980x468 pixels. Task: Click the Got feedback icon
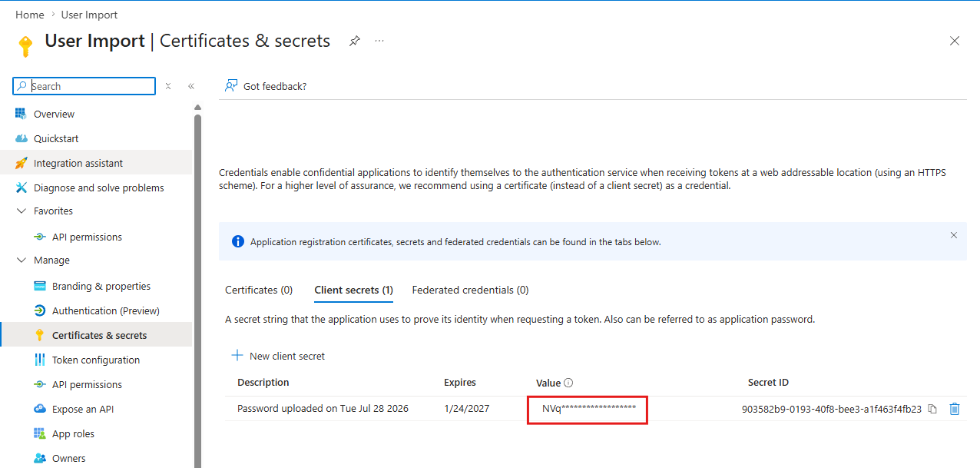[230, 86]
